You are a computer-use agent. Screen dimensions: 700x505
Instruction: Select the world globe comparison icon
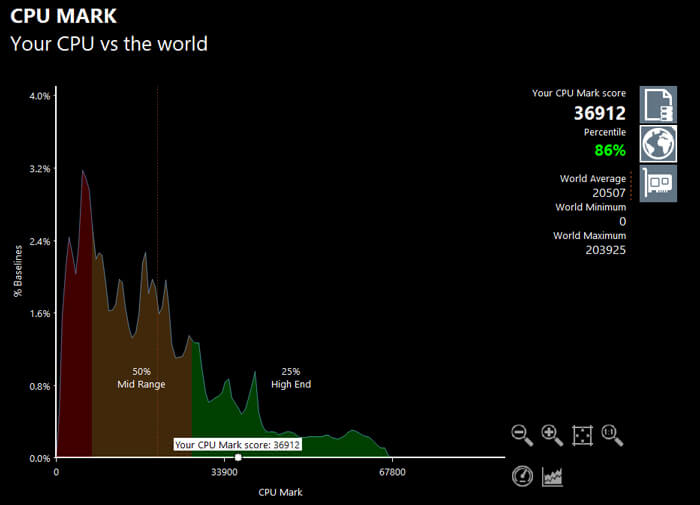pos(658,144)
